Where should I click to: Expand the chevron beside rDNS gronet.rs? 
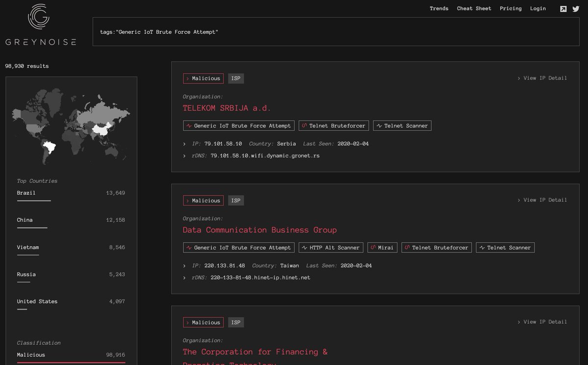184,156
